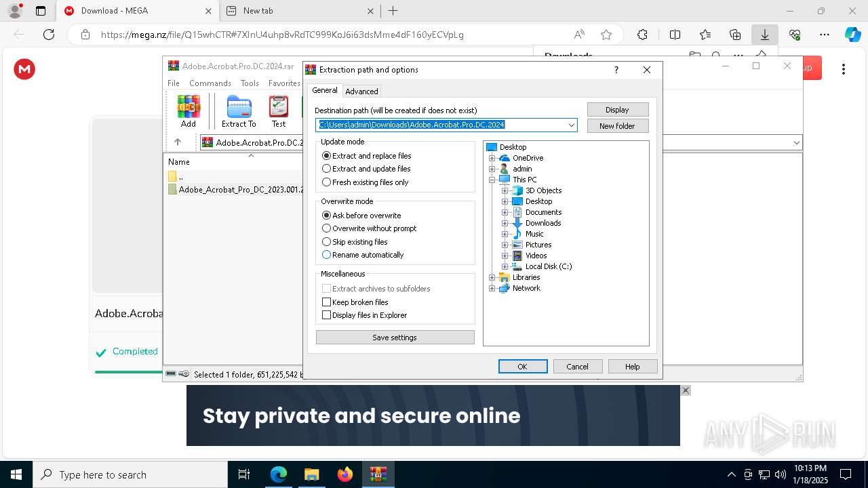Expand the OneDrive tree node
The width and height of the screenshot is (868, 488).
(x=492, y=158)
